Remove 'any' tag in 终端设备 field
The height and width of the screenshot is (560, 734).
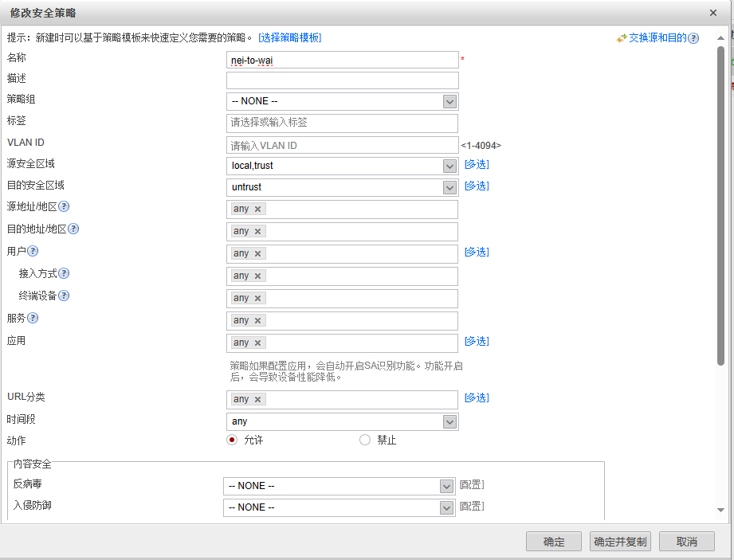click(257, 298)
